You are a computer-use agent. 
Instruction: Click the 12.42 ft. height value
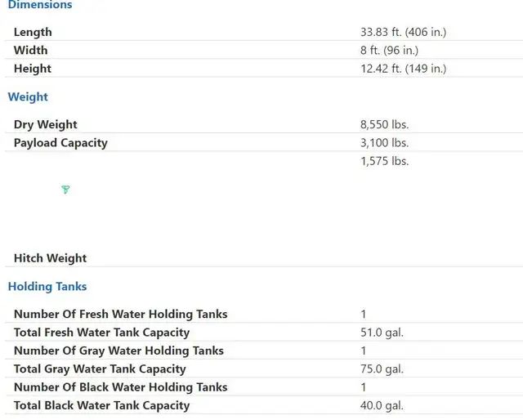[x=403, y=69]
